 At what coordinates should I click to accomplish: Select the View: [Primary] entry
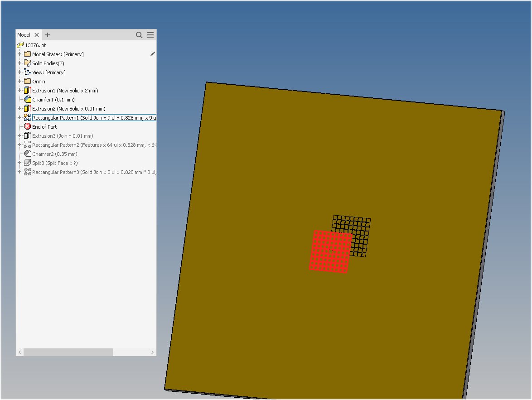click(50, 72)
